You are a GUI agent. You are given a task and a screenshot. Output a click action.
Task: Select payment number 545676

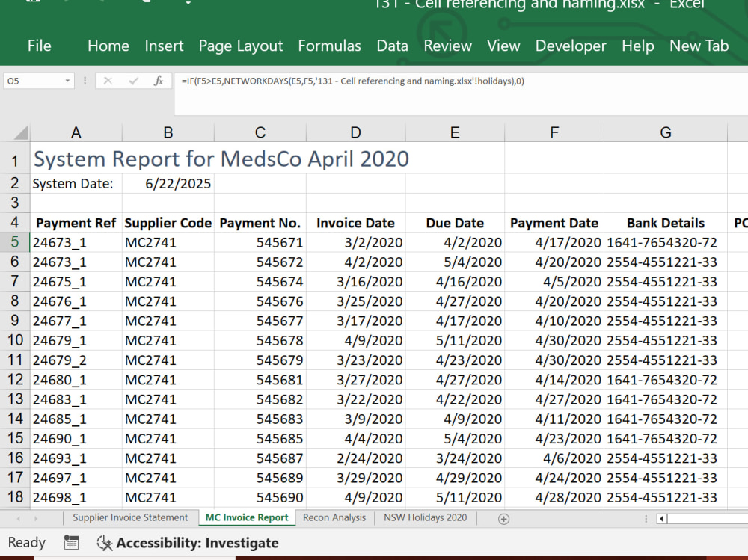tap(260, 301)
